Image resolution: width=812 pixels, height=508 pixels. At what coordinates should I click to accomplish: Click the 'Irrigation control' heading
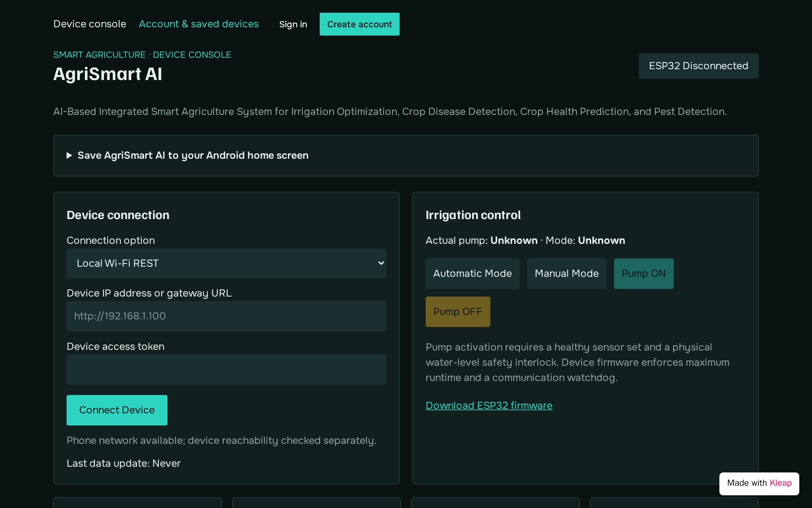click(473, 215)
